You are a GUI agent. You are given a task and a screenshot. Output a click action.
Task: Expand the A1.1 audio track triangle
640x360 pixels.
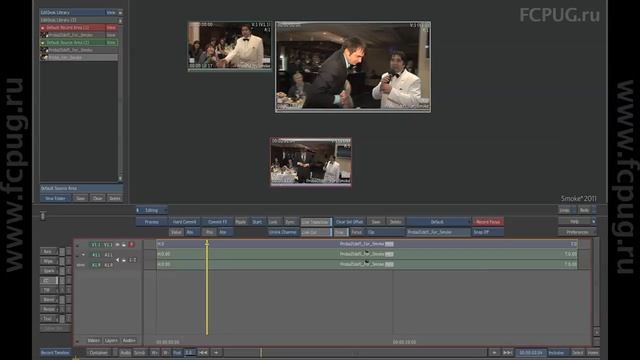(83, 255)
